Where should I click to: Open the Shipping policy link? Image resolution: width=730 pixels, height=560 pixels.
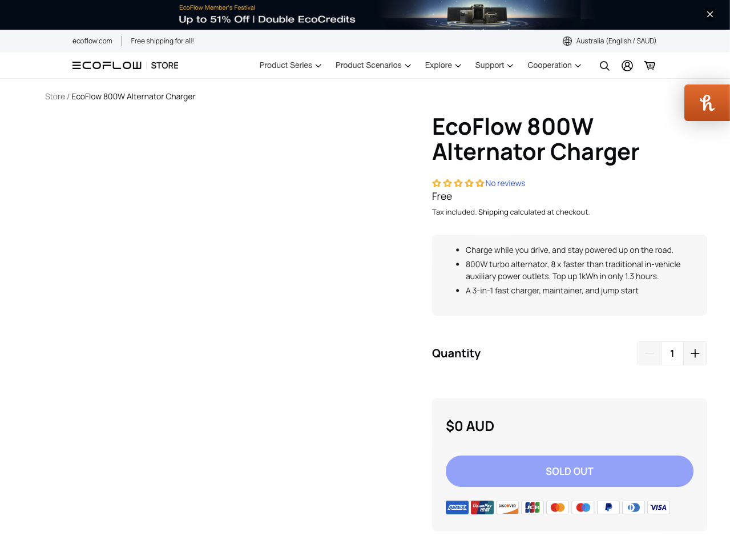(493, 212)
